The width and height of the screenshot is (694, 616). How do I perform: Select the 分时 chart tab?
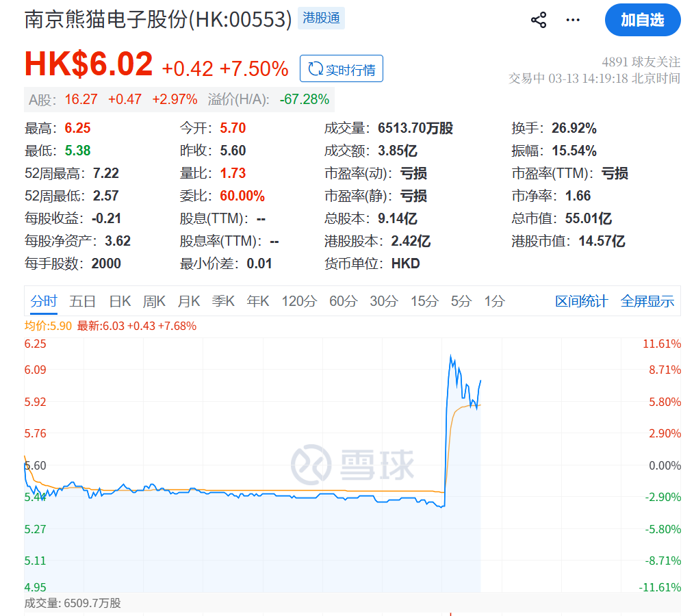pyautogui.click(x=44, y=301)
